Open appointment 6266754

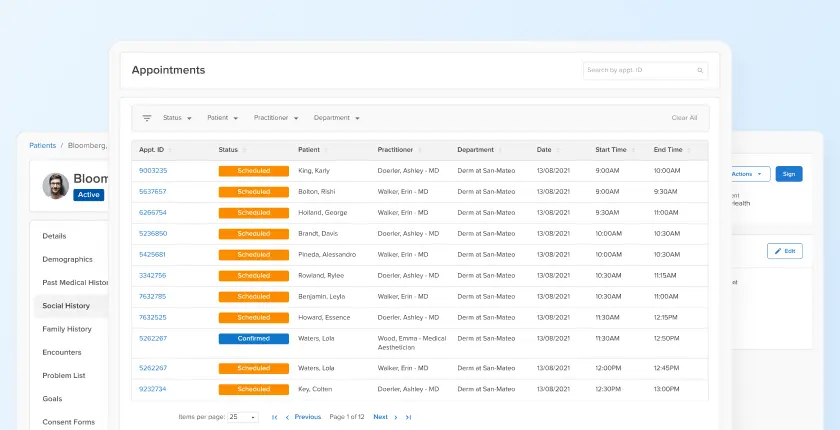pyautogui.click(x=153, y=213)
